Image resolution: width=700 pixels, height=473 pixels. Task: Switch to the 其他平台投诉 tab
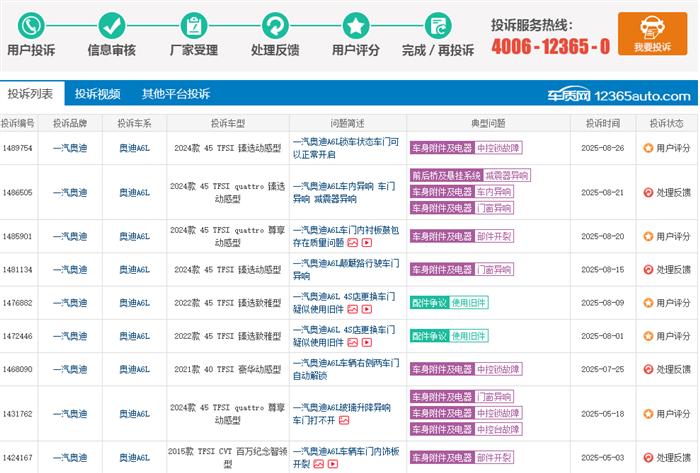(x=175, y=94)
